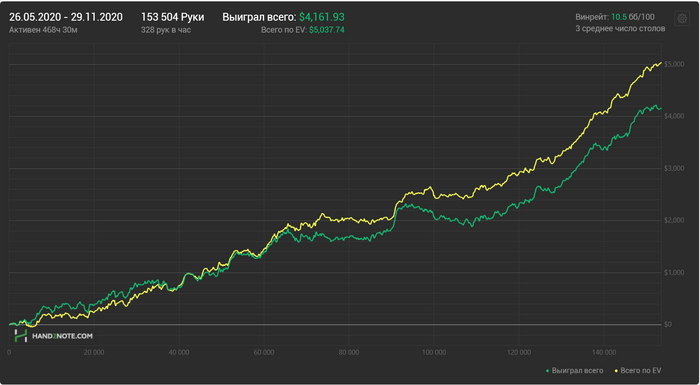Toggle the yellow 'Всего по EV' legend entry
The image size is (700, 385).
[638, 371]
